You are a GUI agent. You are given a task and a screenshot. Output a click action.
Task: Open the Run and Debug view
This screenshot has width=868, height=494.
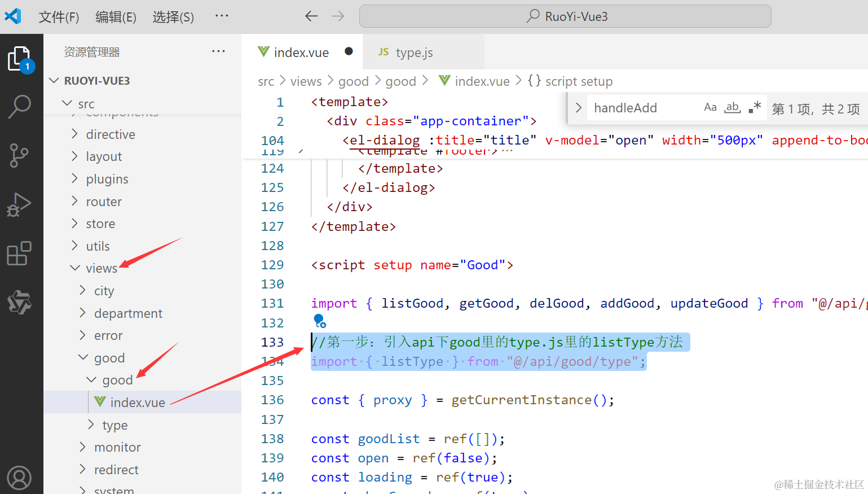20,204
